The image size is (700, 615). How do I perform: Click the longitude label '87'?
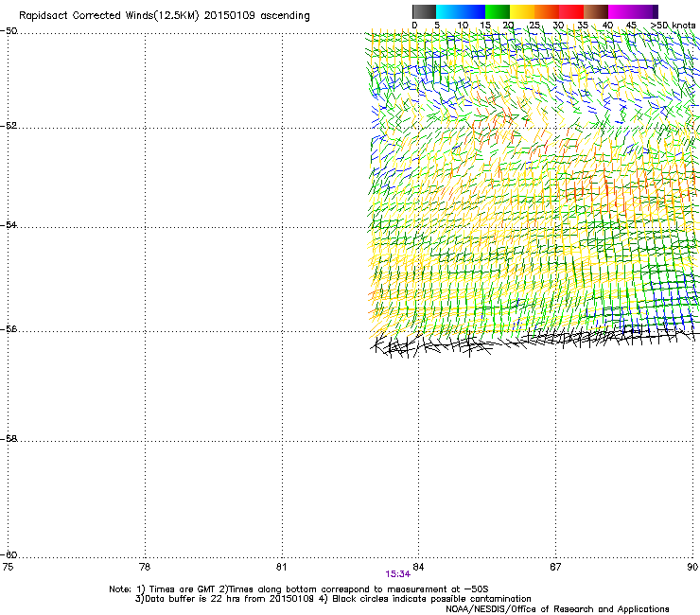555,567
